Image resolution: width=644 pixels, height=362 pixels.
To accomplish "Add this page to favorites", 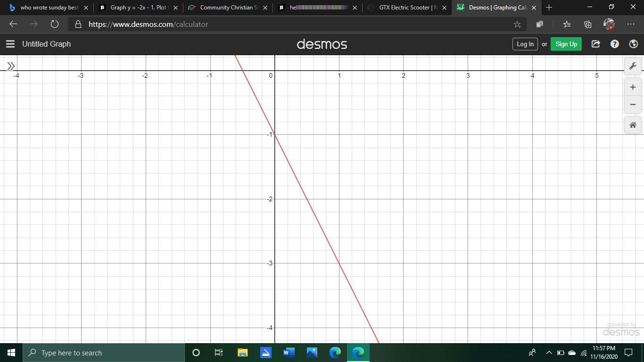I will pyautogui.click(x=517, y=24).
